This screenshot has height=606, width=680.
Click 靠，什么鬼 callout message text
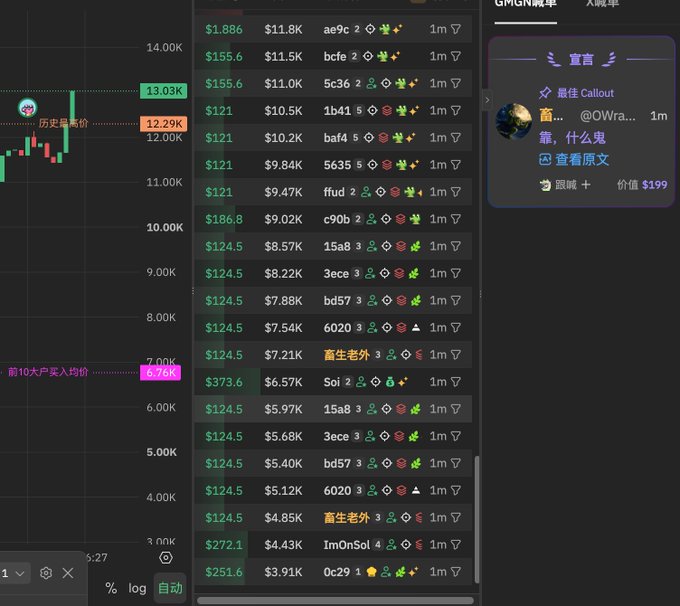[572, 138]
